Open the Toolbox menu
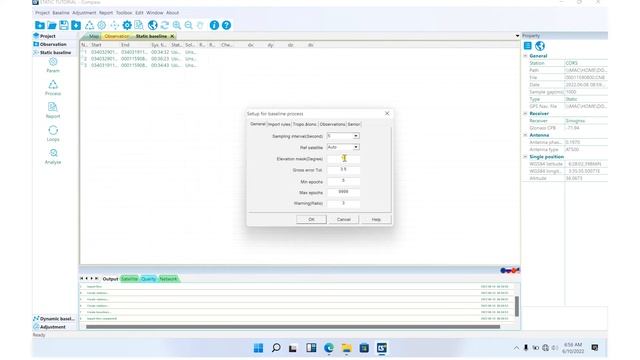The height and width of the screenshot is (360, 640). [x=124, y=13]
